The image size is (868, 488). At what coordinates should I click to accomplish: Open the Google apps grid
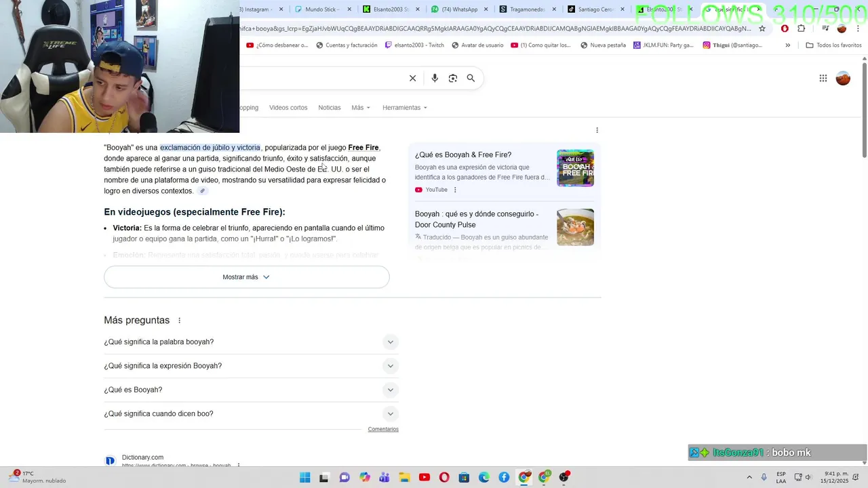pos(823,78)
